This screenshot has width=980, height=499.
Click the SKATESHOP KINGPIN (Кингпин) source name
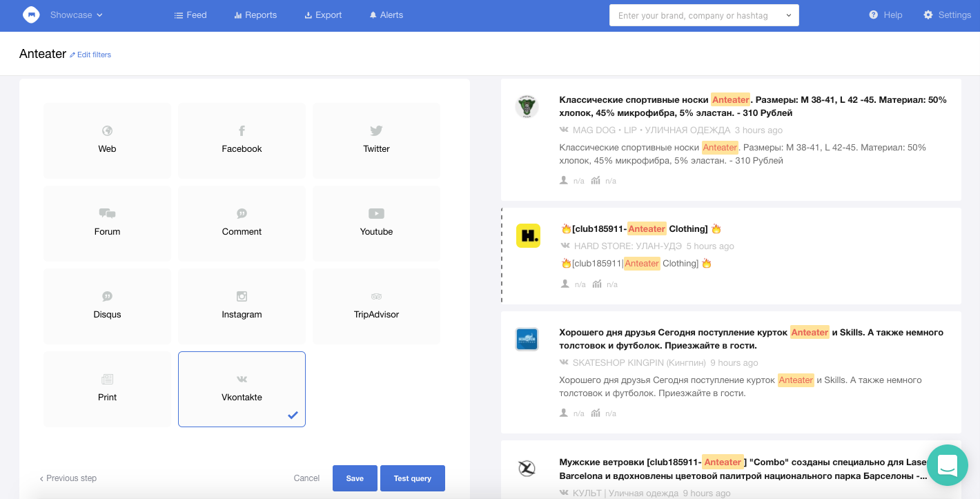639,362
